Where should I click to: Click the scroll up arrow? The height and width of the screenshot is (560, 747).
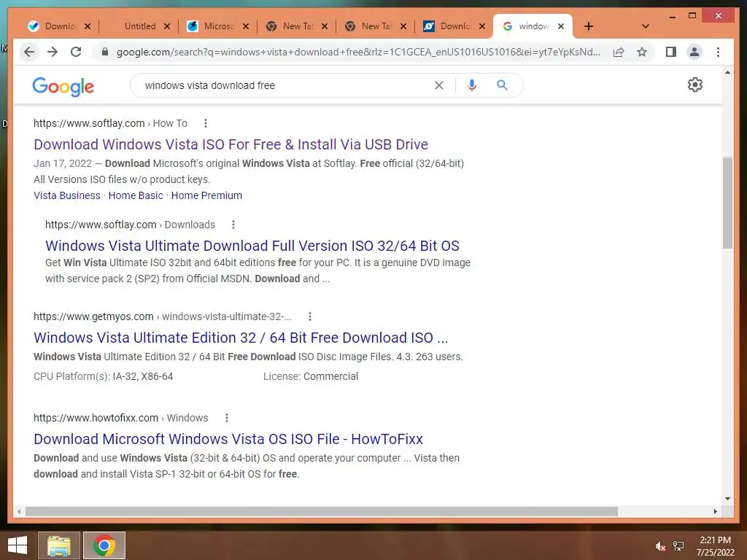(x=727, y=72)
